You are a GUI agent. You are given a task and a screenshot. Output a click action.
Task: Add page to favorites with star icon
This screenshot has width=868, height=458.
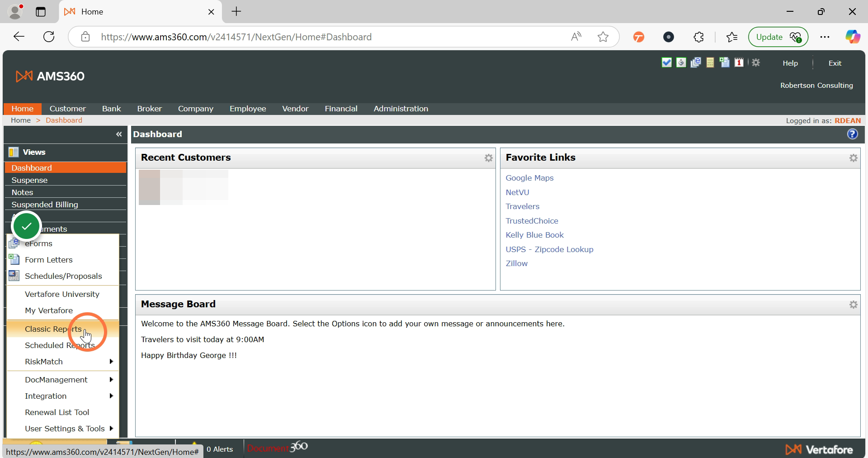click(603, 37)
